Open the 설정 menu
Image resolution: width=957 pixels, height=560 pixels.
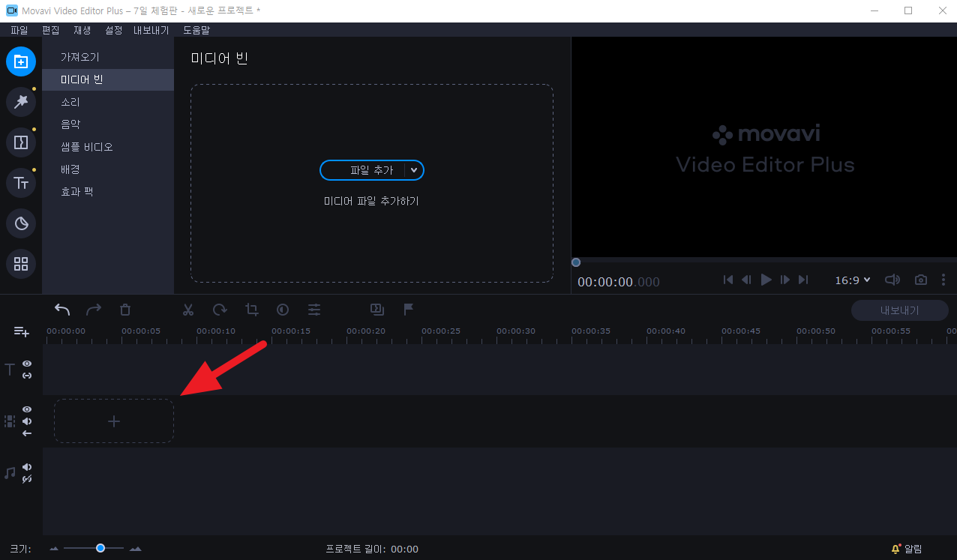point(114,30)
